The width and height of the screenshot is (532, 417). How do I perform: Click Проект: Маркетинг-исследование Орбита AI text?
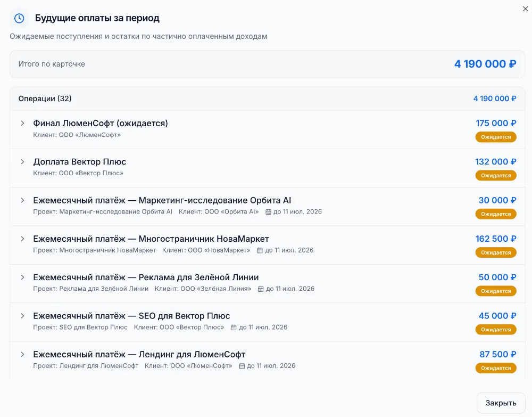point(103,212)
